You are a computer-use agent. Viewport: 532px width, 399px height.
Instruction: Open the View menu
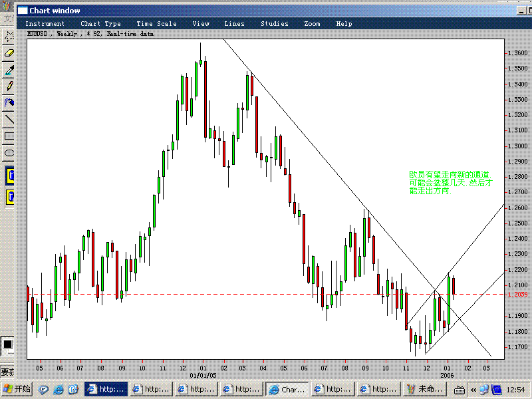[x=201, y=24]
